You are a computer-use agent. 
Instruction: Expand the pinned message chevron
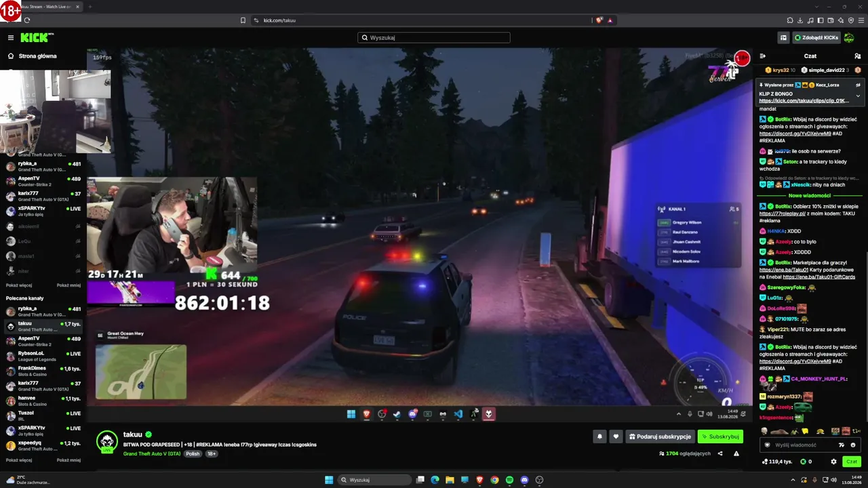click(858, 96)
